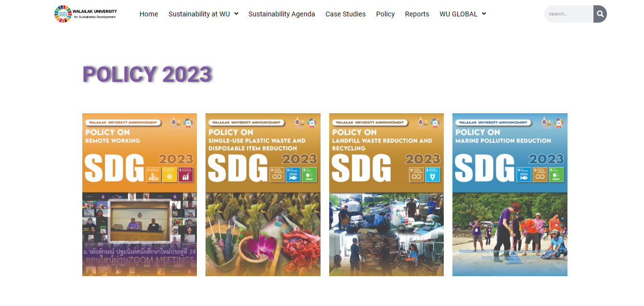Click SDG 15 tree icon on Marine Pollution poster

tap(556, 174)
